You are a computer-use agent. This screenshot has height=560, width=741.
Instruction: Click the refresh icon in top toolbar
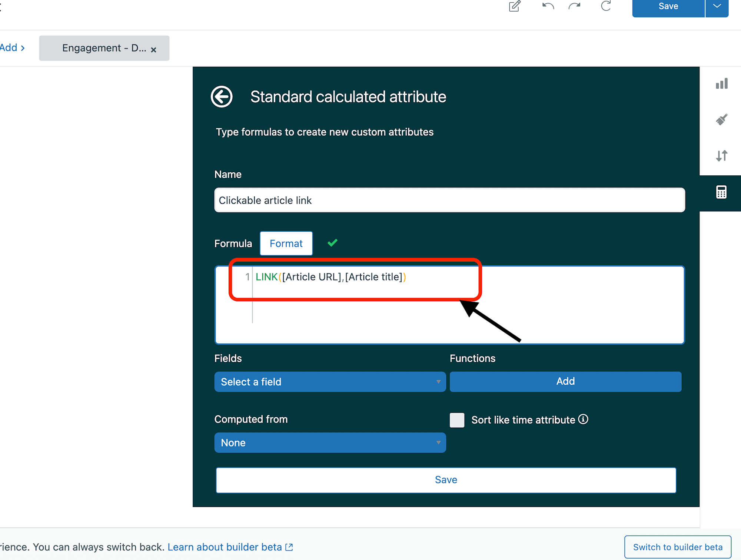coord(606,6)
